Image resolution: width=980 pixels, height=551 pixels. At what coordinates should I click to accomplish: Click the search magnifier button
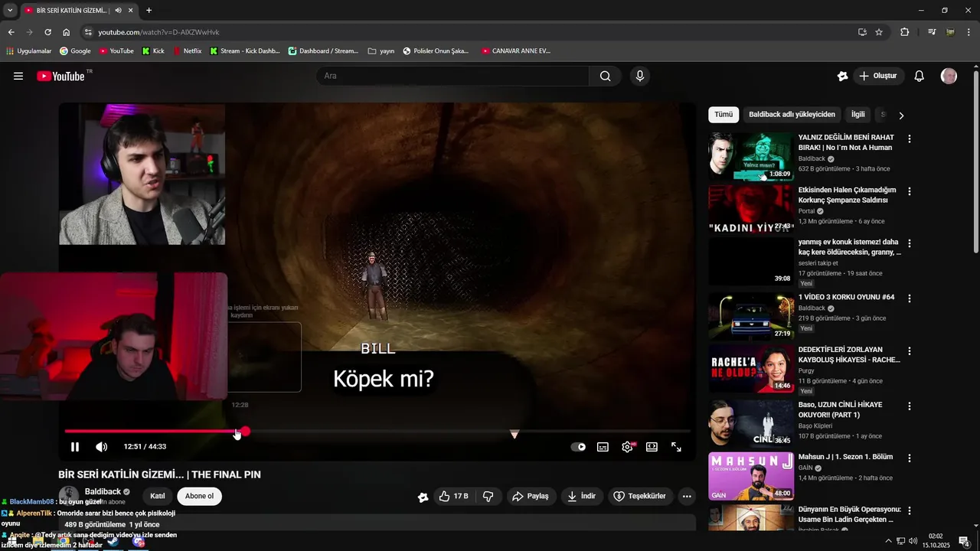click(x=605, y=76)
